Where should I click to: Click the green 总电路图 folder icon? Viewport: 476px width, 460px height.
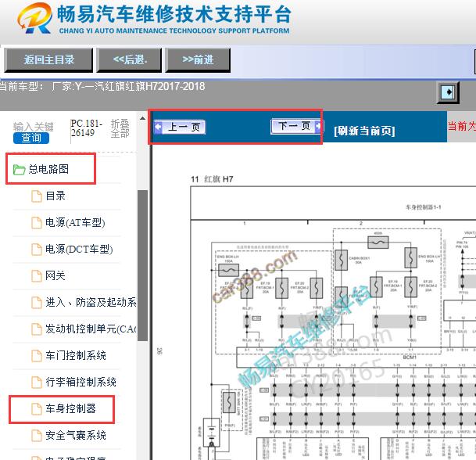19,170
